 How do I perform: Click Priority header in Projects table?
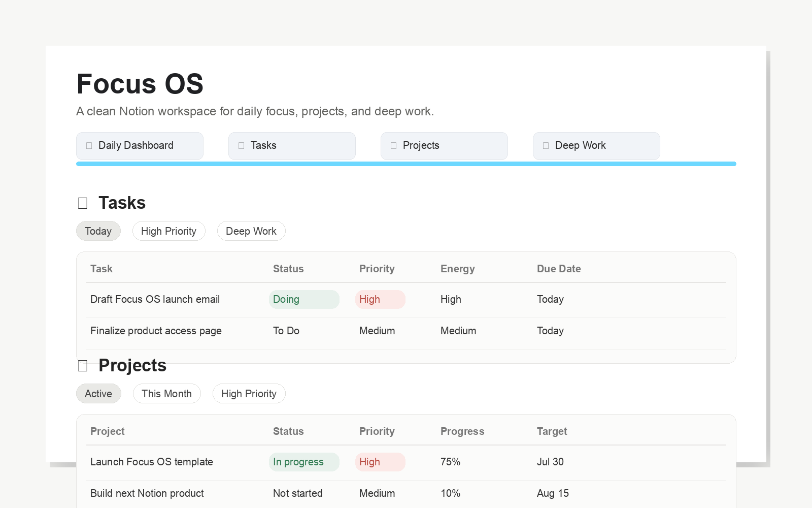[x=377, y=431]
